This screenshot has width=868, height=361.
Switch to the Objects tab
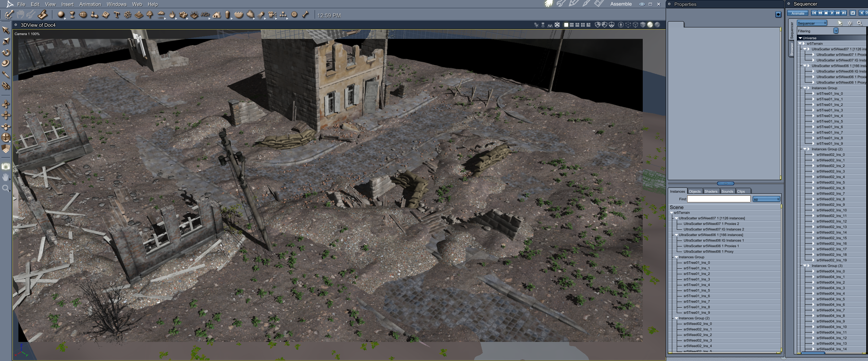point(694,191)
